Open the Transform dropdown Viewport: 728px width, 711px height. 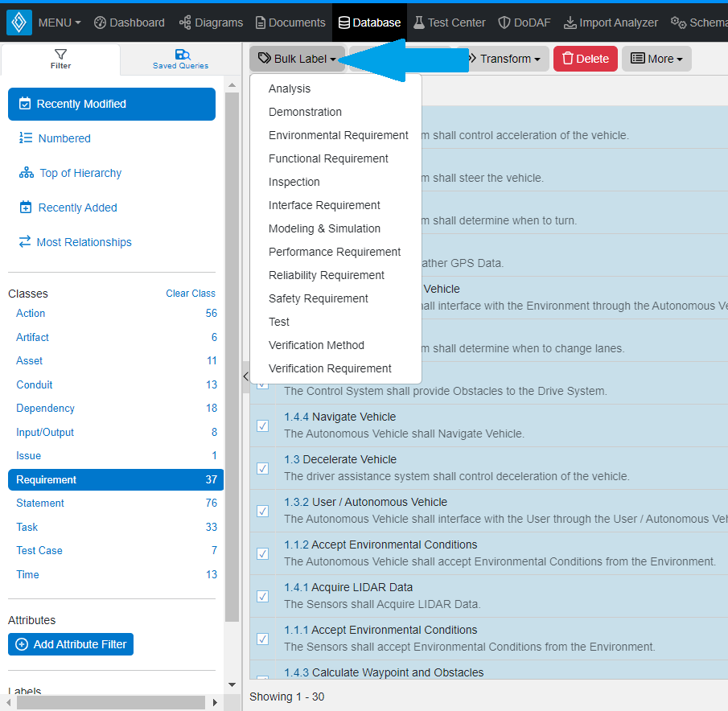[x=506, y=58]
